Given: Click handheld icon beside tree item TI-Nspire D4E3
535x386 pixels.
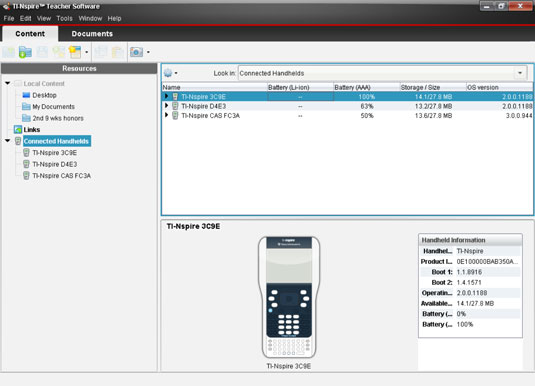Looking at the screenshot, I should [x=26, y=164].
